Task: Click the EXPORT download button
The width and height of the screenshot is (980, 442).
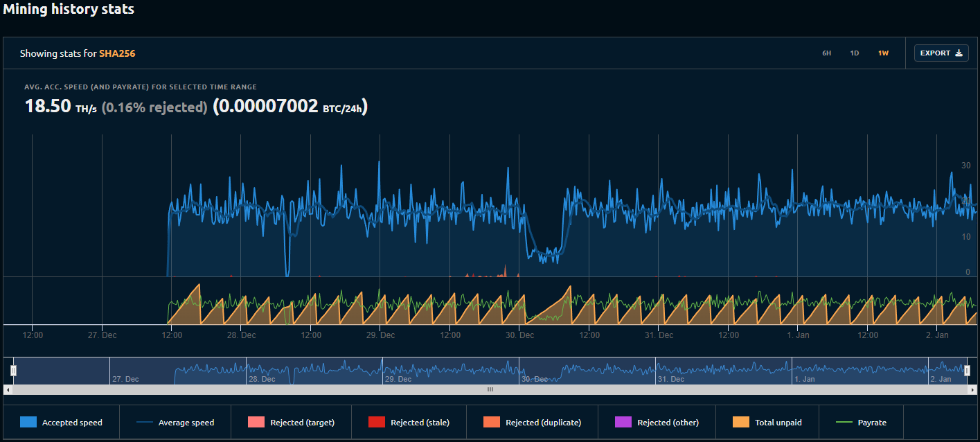Action: (941, 53)
